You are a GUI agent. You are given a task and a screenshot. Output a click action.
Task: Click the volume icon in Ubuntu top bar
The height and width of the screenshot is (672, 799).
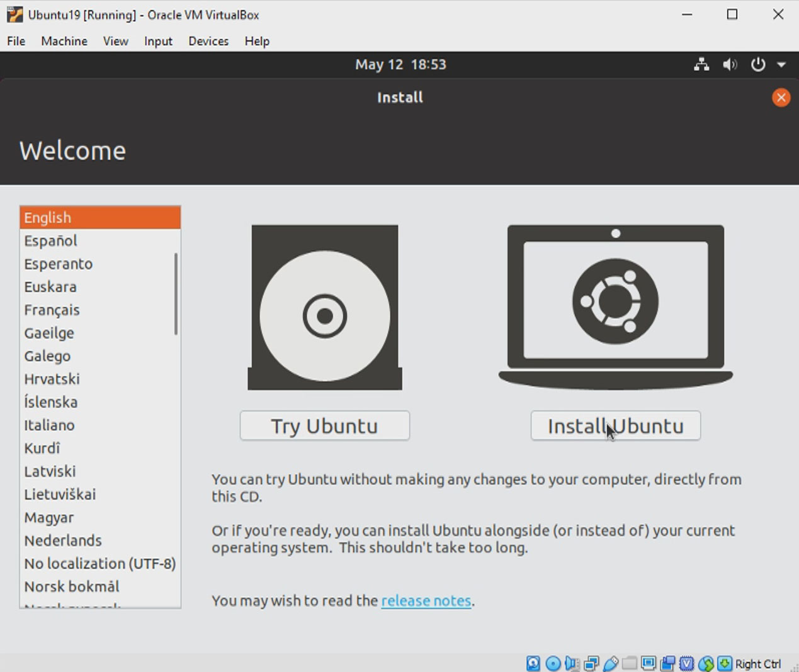coord(730,64)
